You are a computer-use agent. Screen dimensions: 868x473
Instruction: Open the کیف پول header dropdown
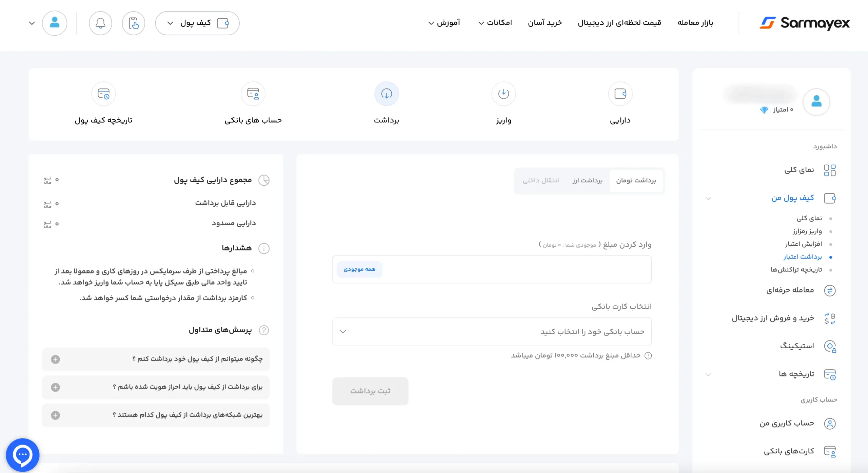point(197,23)
